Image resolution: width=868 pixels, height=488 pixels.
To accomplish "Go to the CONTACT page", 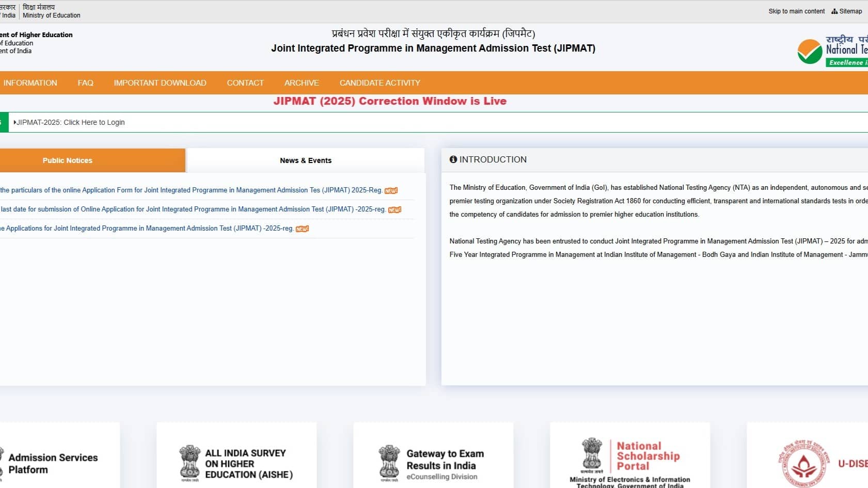I will [245, 83].
